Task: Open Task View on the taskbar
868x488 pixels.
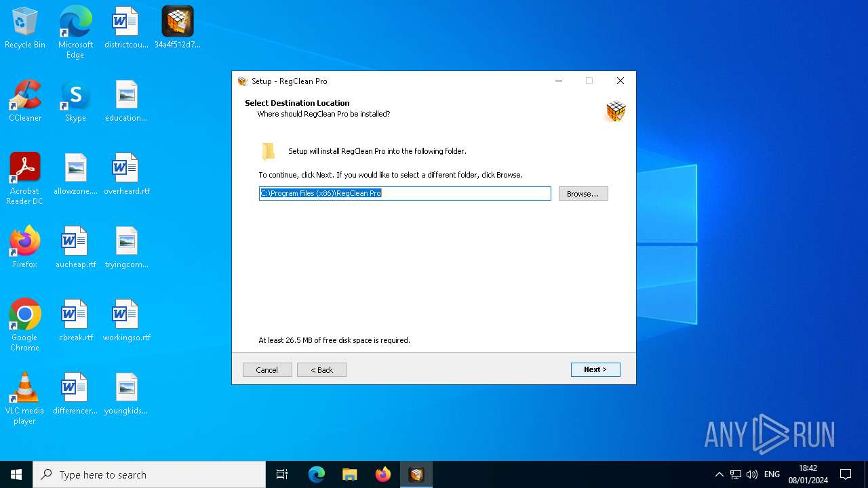Action: point(282,474)
